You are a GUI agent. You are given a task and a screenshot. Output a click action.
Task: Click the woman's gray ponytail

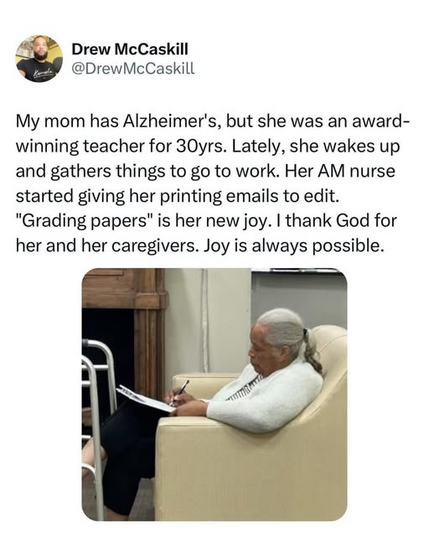tap(312, 350)
